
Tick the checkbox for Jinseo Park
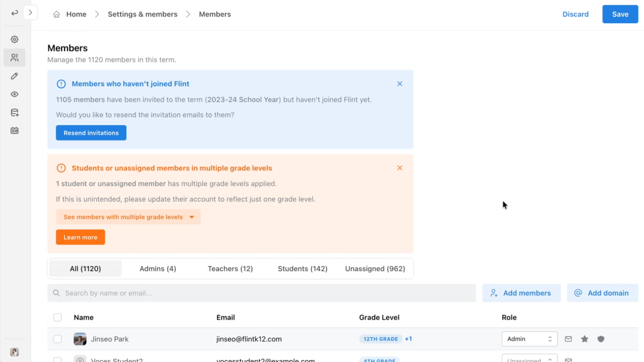(57, 339)
